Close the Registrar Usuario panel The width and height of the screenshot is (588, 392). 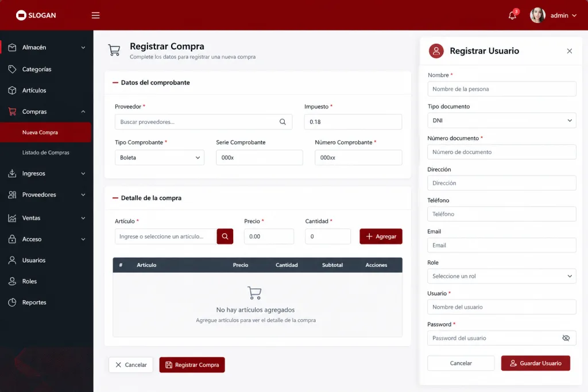(x=569, y=51)
